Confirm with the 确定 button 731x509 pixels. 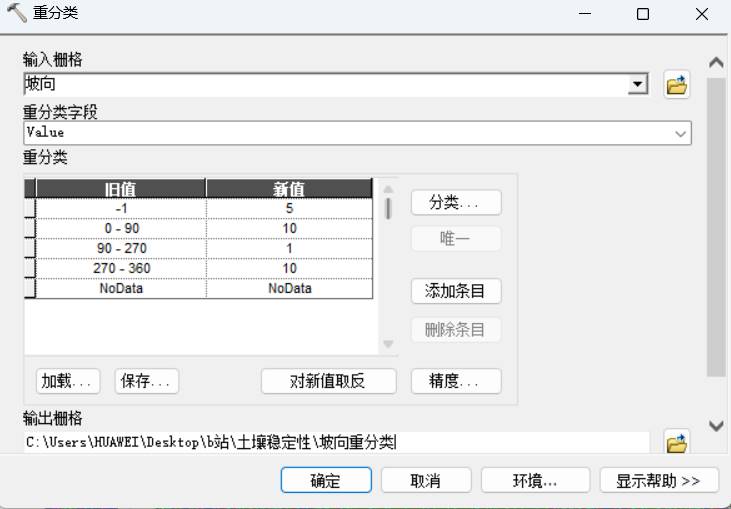tap(325, 480)
